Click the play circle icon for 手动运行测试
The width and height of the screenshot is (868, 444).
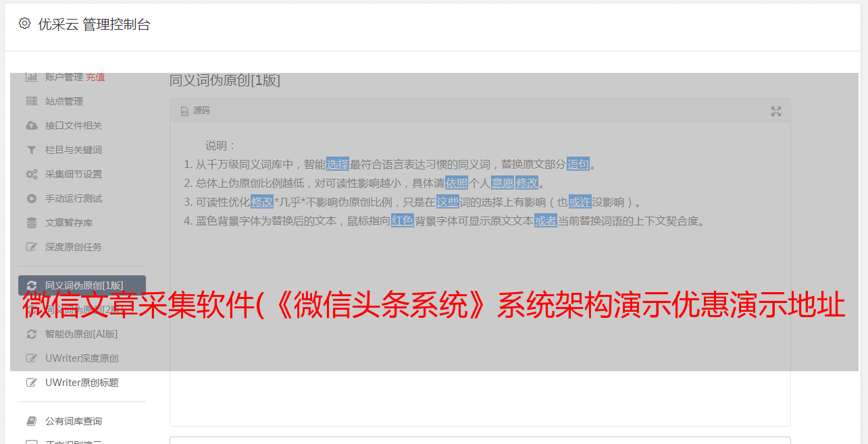tap(31, 198)
